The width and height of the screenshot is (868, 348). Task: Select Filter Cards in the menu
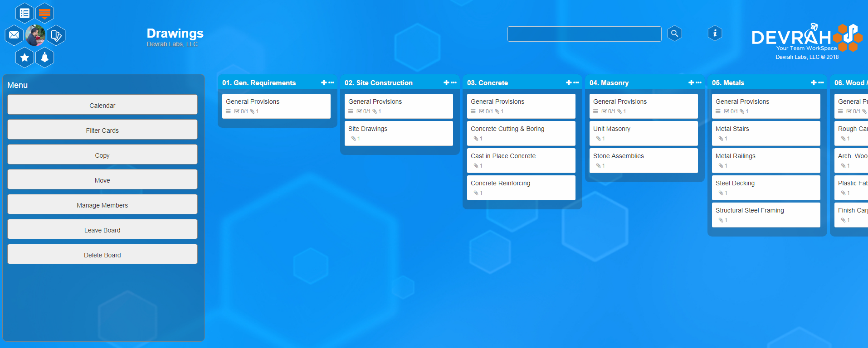(102, 130)
